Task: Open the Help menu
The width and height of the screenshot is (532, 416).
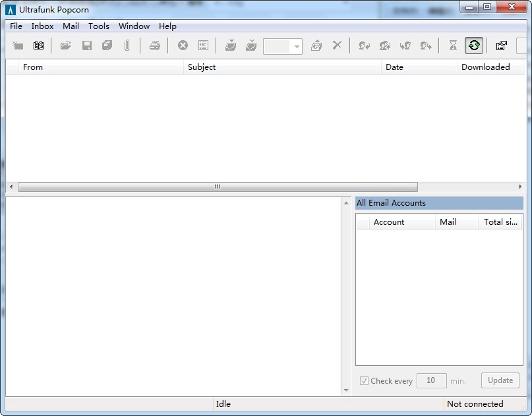Action: click(167, 26)
